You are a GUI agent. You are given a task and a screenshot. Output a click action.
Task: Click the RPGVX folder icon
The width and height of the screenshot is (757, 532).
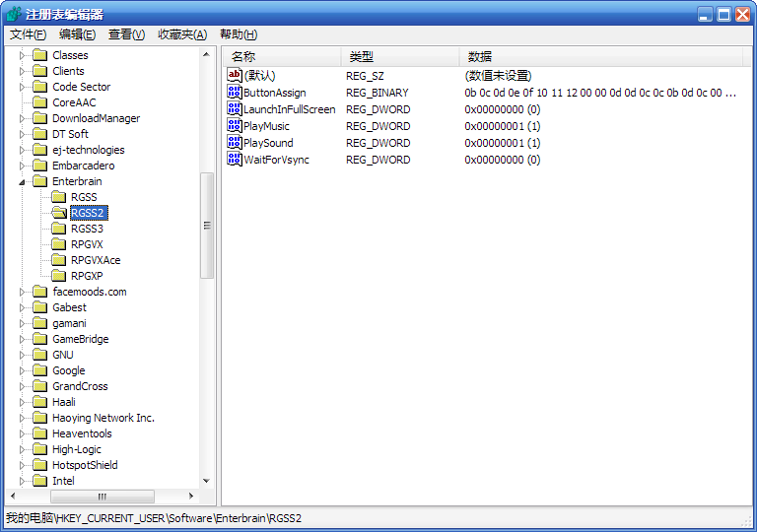pyautogui.click(x=58, y=244)
